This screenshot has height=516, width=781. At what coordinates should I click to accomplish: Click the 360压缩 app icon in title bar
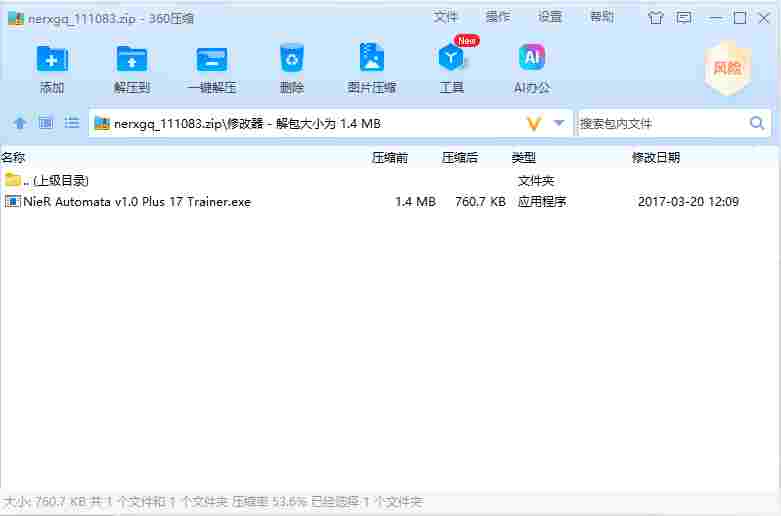pyautogui.click(x=16, y=18)
